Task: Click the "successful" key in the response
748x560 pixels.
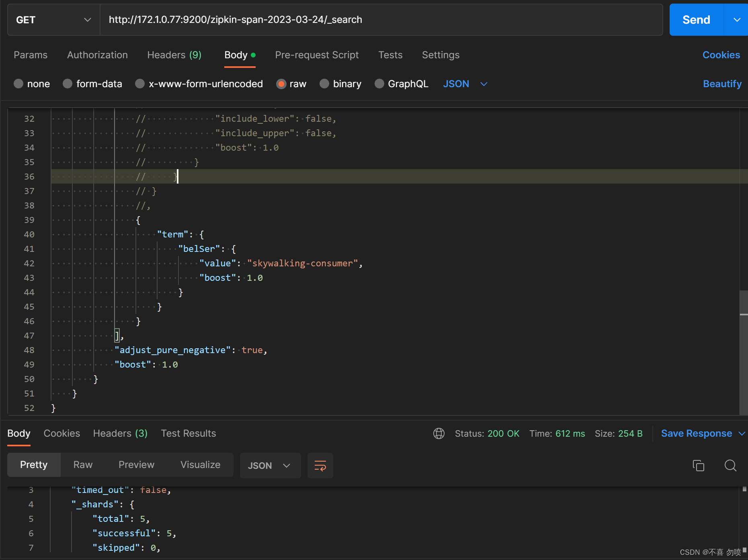Action: pos(124,533)
